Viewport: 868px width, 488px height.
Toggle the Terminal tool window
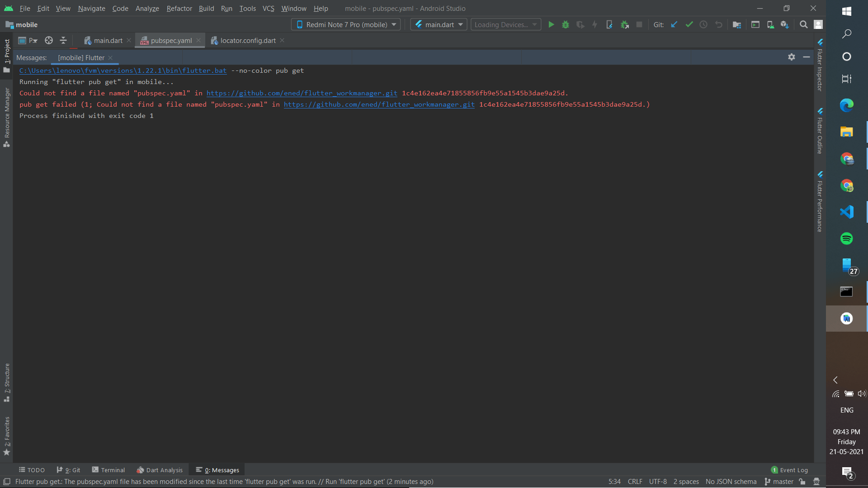[108, 470]
